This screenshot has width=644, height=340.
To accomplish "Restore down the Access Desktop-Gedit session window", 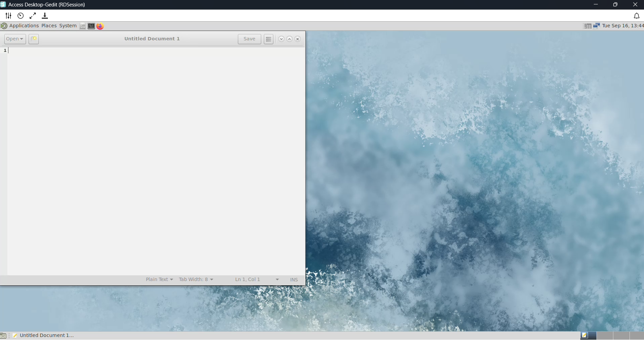I will click(615, 4).
